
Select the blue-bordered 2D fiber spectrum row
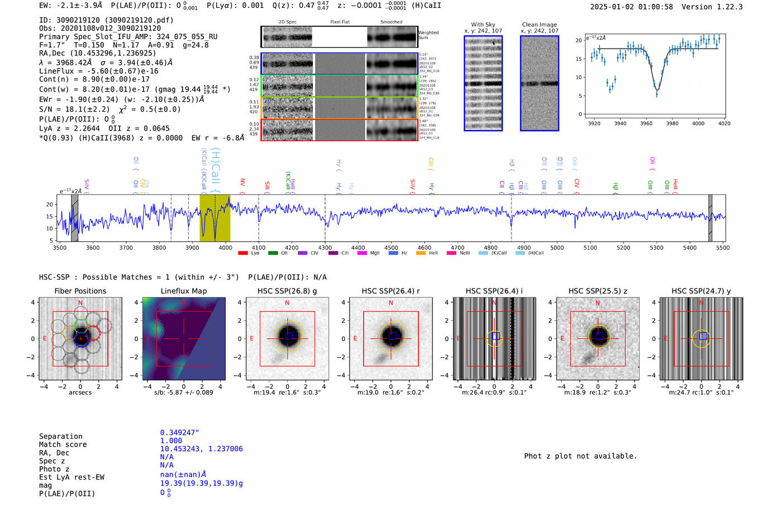(x=340, y=64)
